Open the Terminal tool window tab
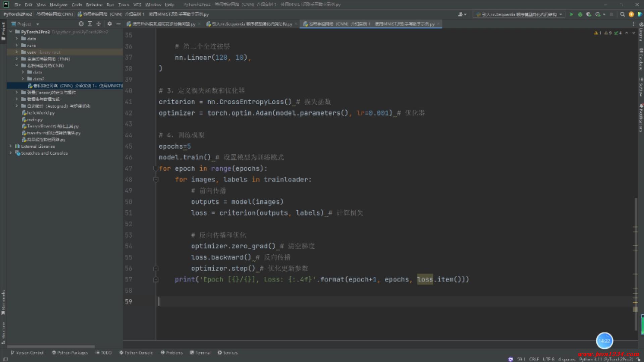 (x=200, y=353)
